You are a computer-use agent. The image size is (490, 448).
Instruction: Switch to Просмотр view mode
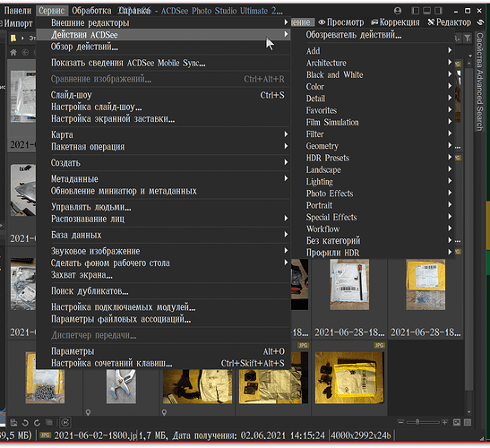(x=341, y=22)
